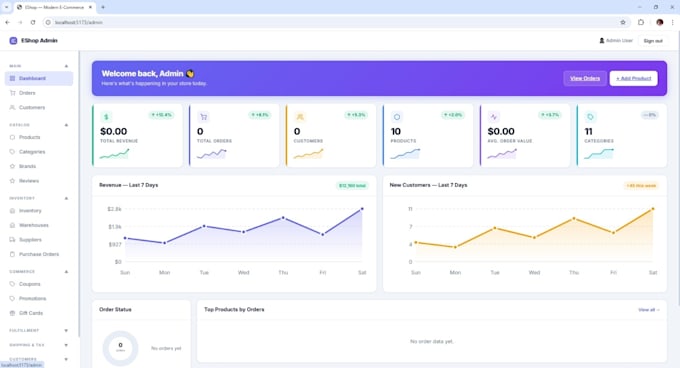
Task: Open Brands in the sidebar
Action: pyautogui.click(x=39, y=166)
